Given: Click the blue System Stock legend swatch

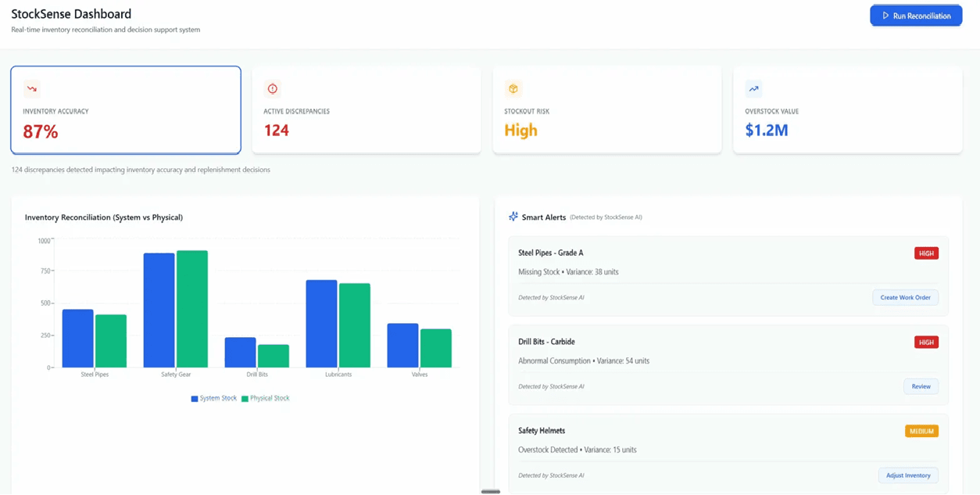Looking at the screenshot, I should click(194, 398).
